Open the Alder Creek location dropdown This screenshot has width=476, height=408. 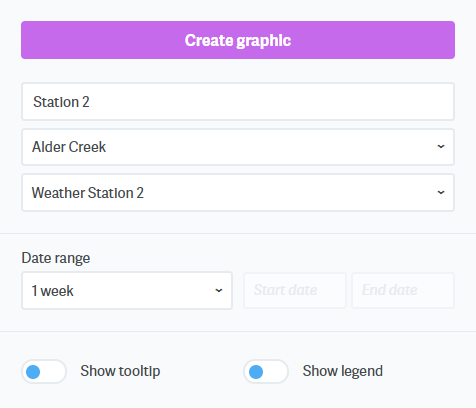[x=238, y=147]
